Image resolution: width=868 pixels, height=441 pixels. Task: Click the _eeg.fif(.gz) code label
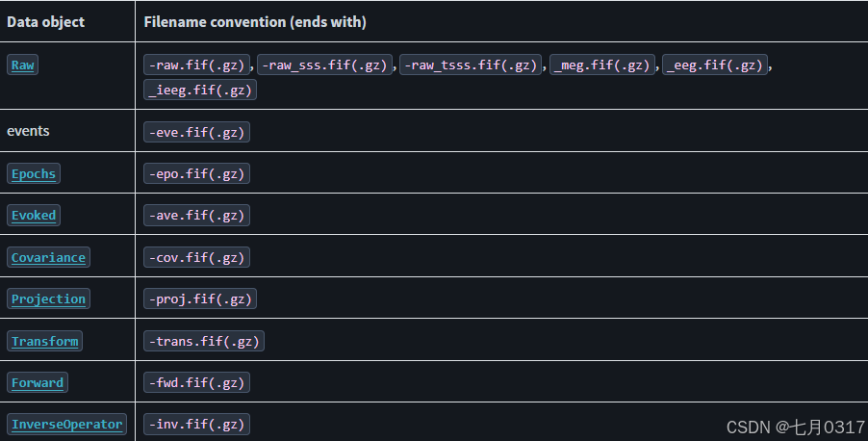tap(715, 65)
